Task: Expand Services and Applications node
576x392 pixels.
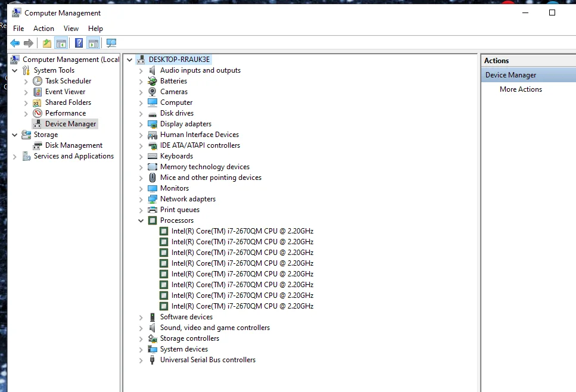Action: click(x=15, y=157)
